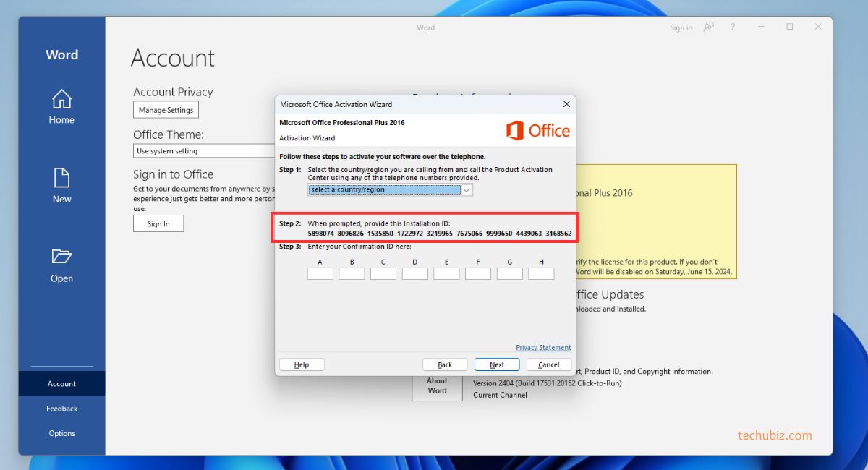Image resolution: width=868 pixels, height=470 pixels.
Task: Click the Back button in wizard
Action: (x=445, y=364)
